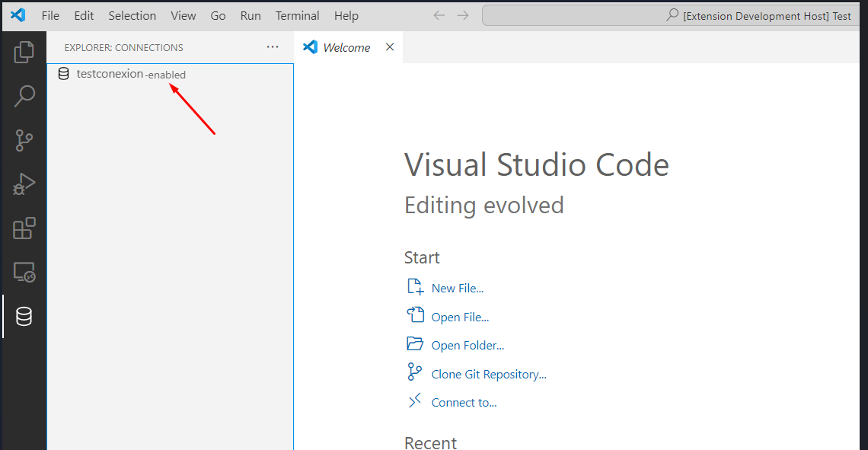Open the Source Control view

[24, 140]
